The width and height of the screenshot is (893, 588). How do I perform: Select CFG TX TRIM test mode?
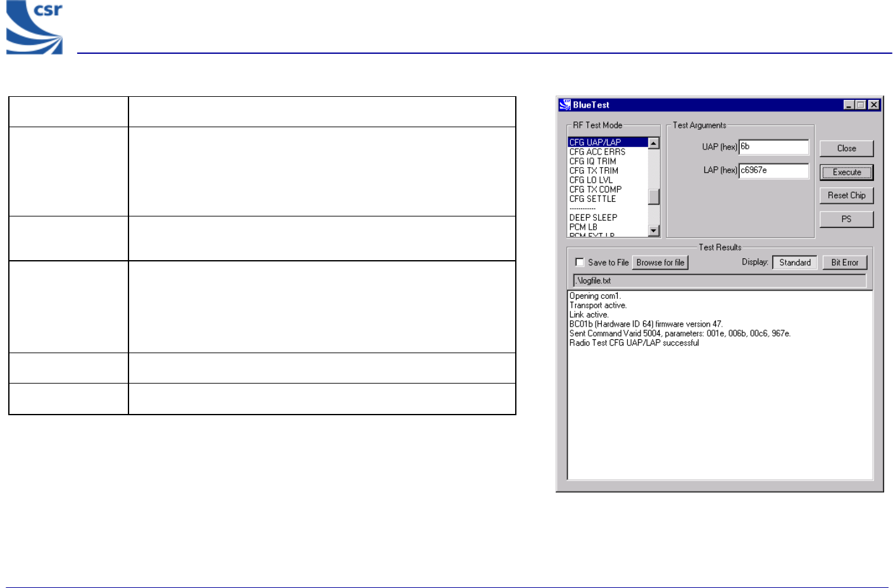click(608, 171)
